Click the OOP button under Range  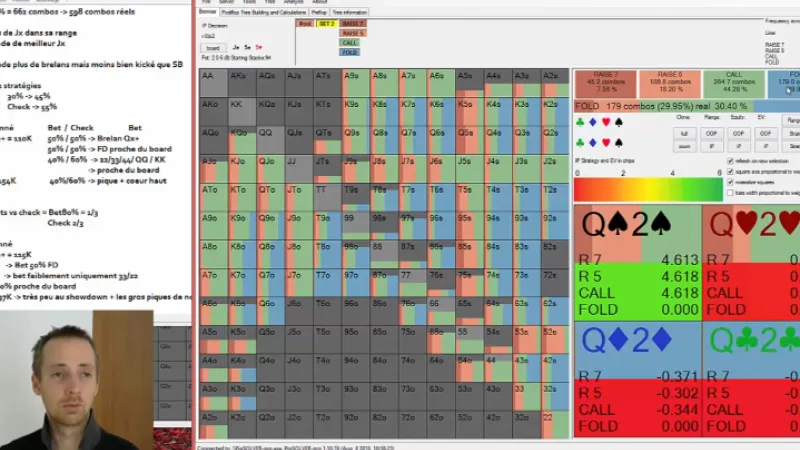pos(710,133)
